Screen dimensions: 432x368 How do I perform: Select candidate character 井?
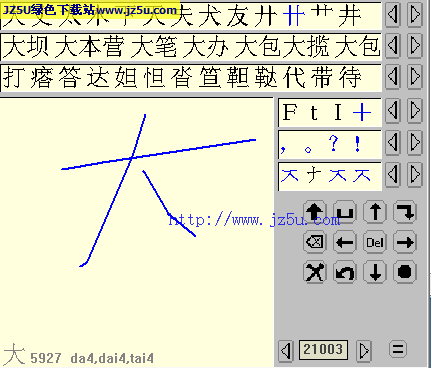[x=350, y=15]
